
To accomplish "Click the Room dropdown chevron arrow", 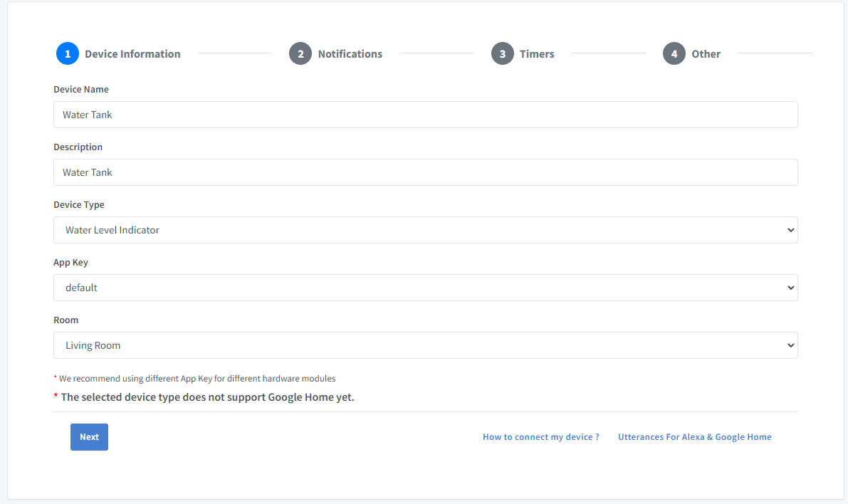I will click(790, 345).
